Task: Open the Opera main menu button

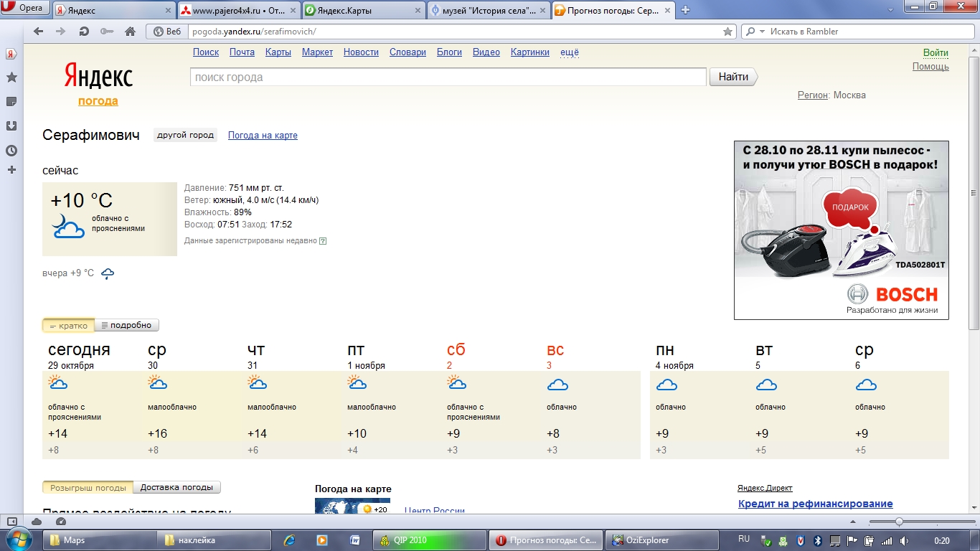Action: 24,8
